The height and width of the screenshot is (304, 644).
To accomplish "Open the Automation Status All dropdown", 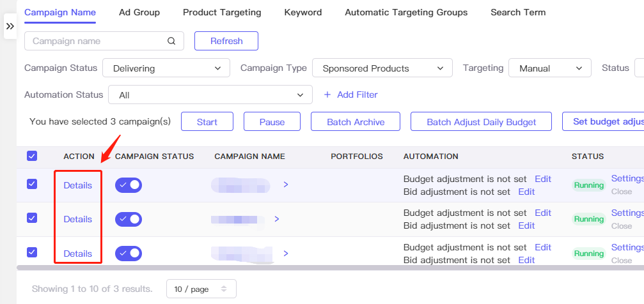I will [210, 95].
